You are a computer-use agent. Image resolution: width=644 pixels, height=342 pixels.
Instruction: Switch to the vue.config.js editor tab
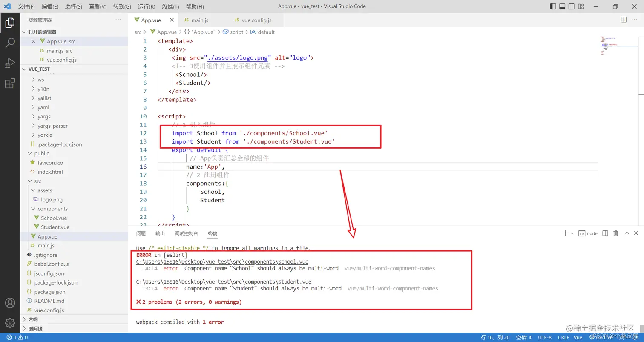coord(256,20)
